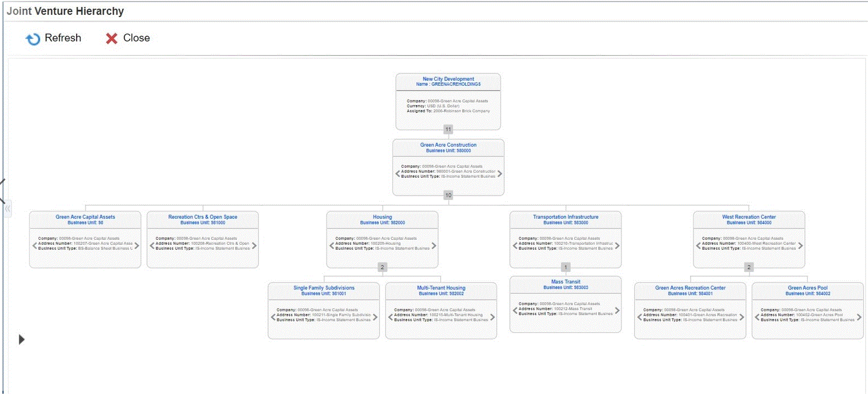Click the Refresh label text
The image size is (868, 401).
pyautogui.click(x=63, y=38)
